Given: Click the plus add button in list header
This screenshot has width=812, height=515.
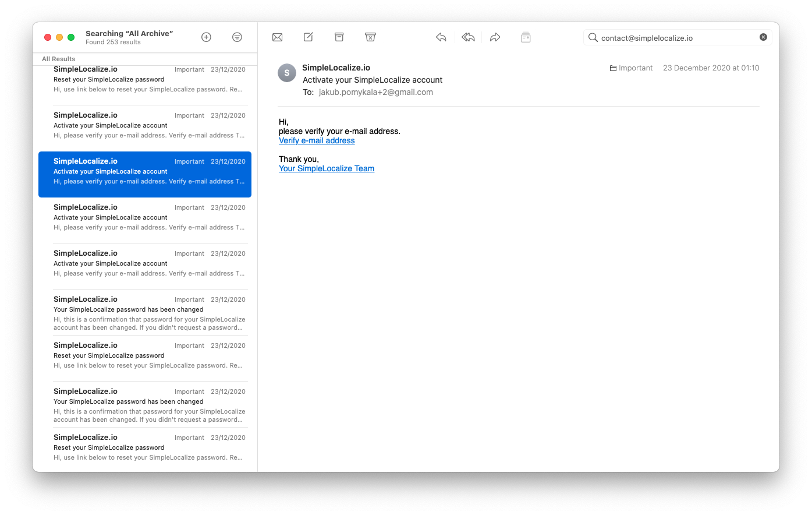Looking at the screenshot, I should click(206, 37).
